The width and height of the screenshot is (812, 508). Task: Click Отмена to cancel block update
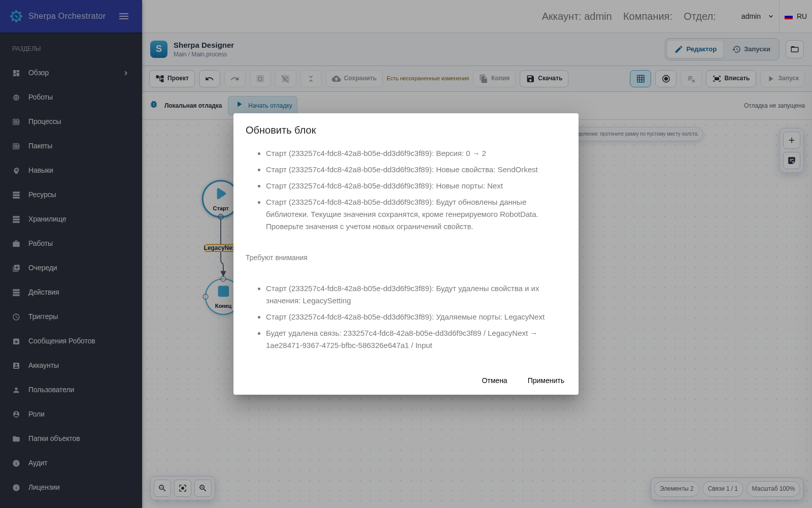pos(494,380)
